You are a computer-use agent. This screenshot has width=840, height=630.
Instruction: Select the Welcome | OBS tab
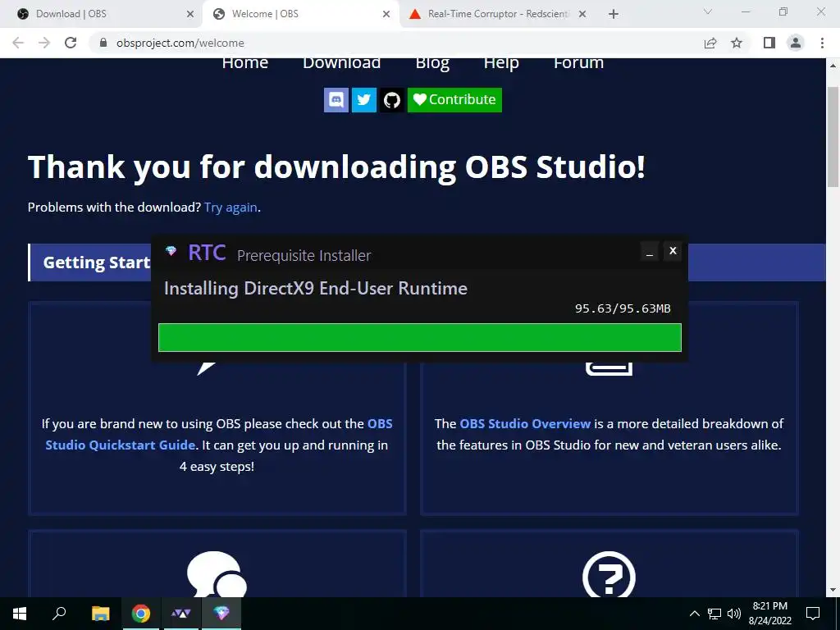(300, 14)
